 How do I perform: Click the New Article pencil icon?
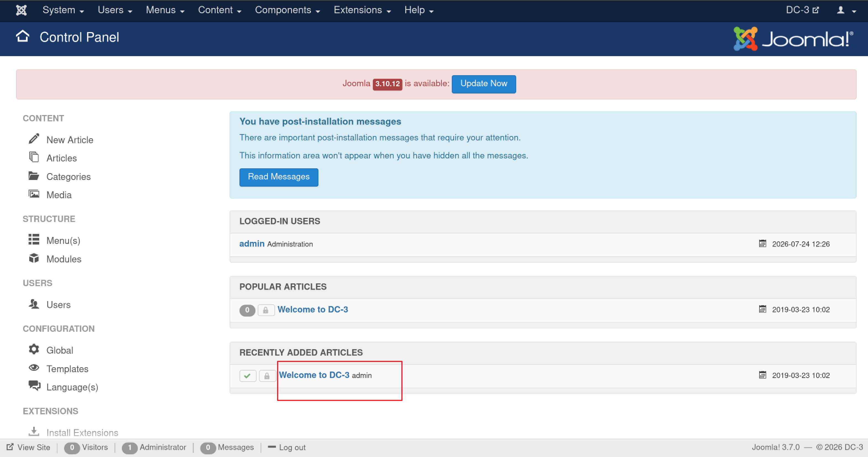click(34, 139)
